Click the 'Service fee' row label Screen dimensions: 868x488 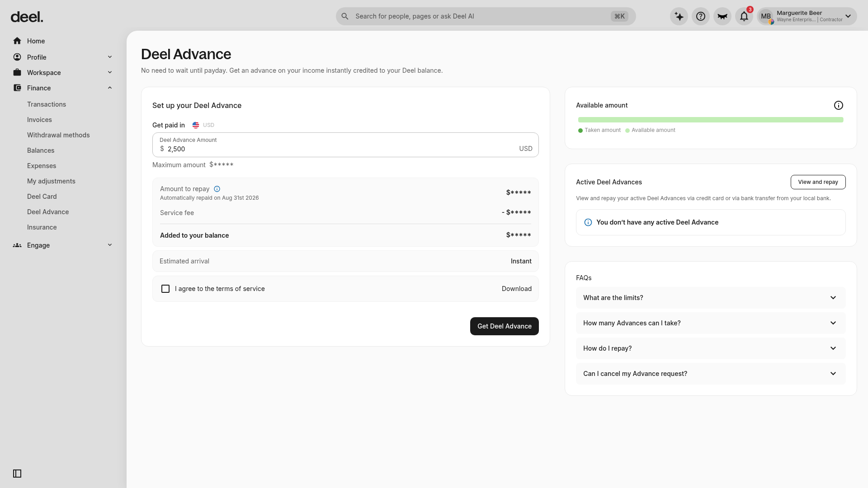(x=177, y=213)
